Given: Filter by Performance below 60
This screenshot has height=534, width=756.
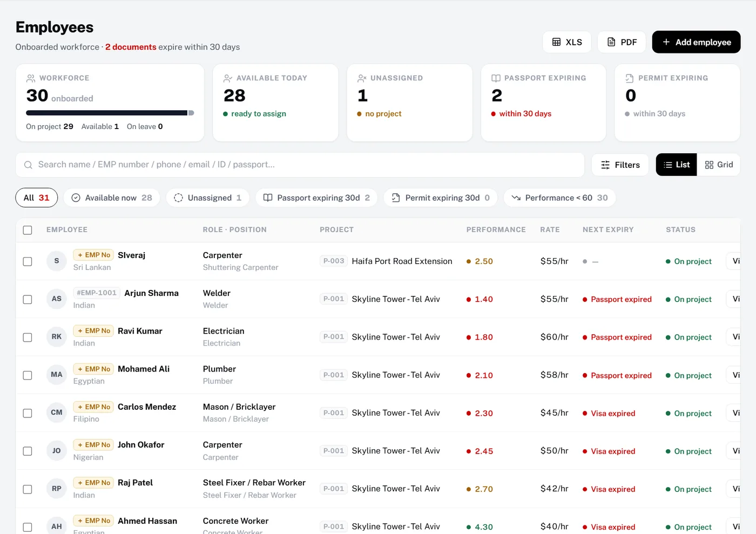Looking at the screenshot, I should pos(559,198).
